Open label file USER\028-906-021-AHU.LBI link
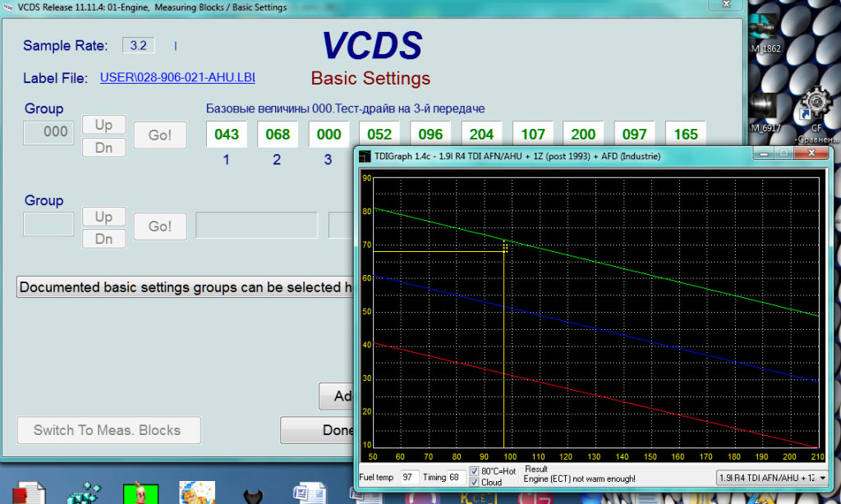The height and width of the screenshot is (504, 841). (x=177, y=78)
